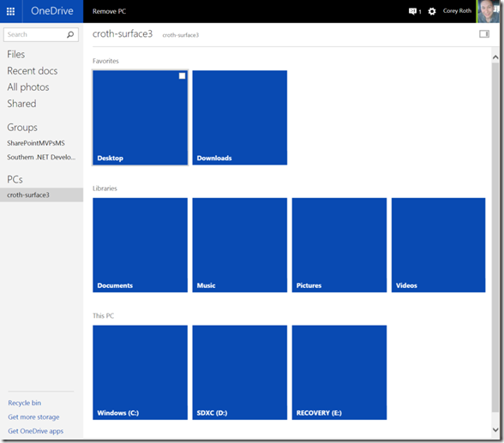Click Get OneDrive apps link

(36, 431)
